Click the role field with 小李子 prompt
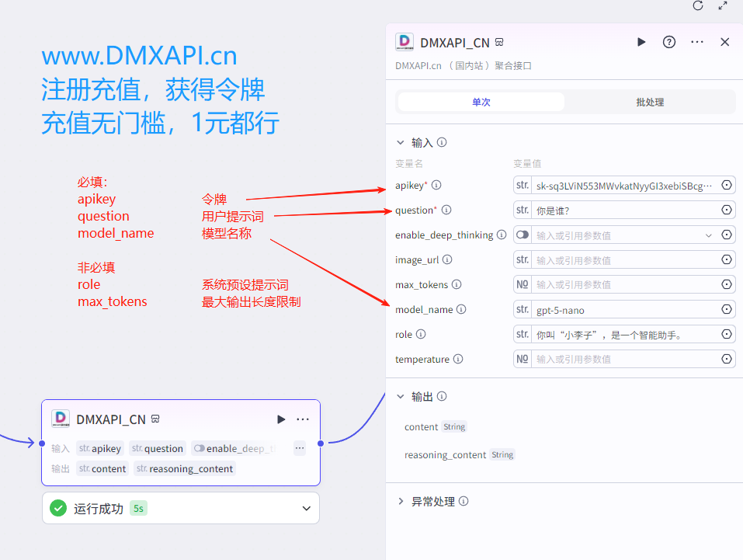 (623, 334)
